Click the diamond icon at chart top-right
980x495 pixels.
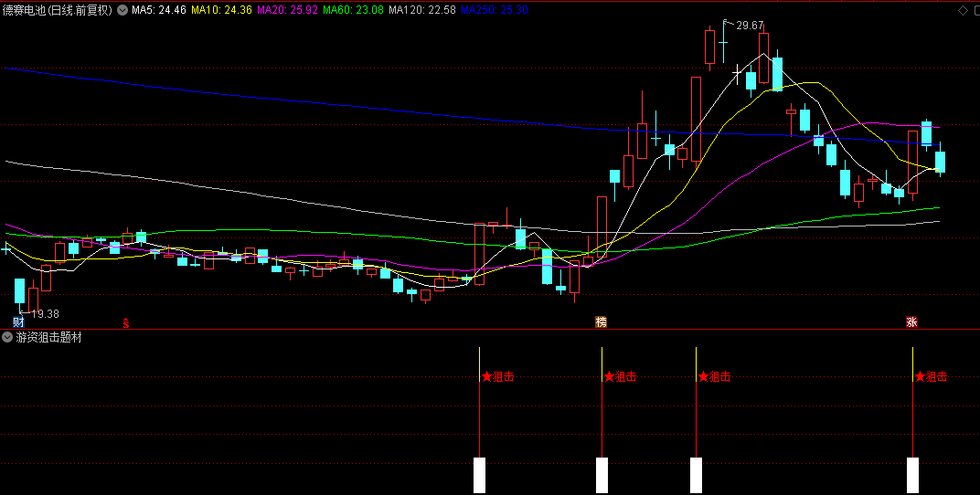[x=962, y=10]
